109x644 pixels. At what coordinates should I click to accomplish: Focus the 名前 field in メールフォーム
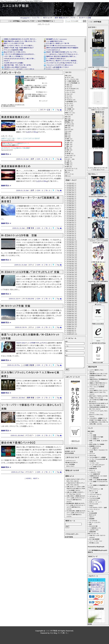pos(75,344)
